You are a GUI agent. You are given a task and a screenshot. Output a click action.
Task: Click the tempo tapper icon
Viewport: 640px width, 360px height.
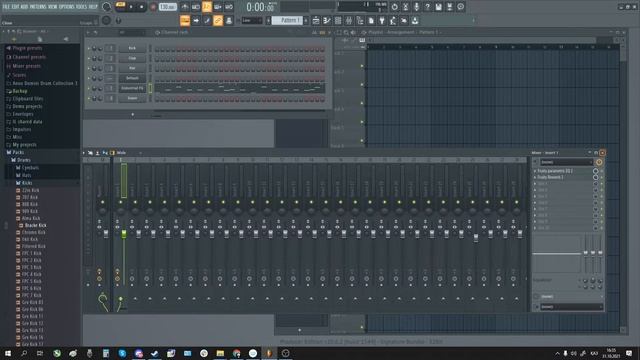click(x=393, y=20)
